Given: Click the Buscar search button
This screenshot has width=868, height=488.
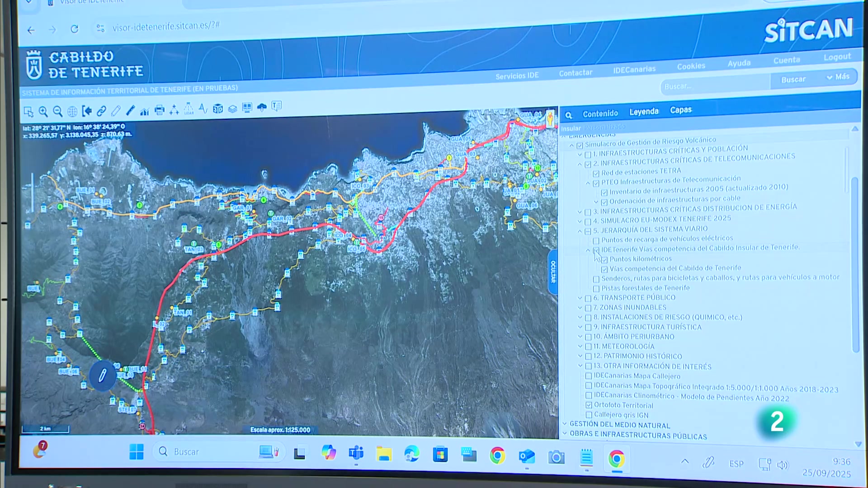Looking at the screenshot, I should click(793, 80).
